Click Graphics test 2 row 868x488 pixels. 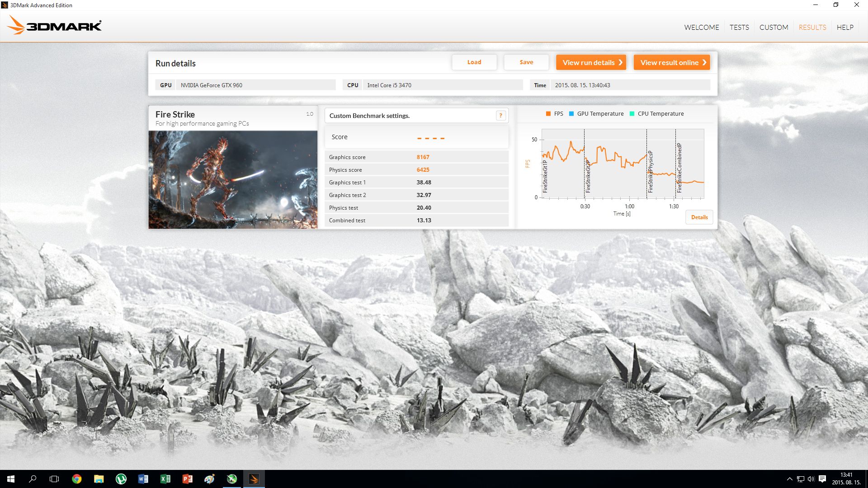pyautogui.click(x=416, y=195)
